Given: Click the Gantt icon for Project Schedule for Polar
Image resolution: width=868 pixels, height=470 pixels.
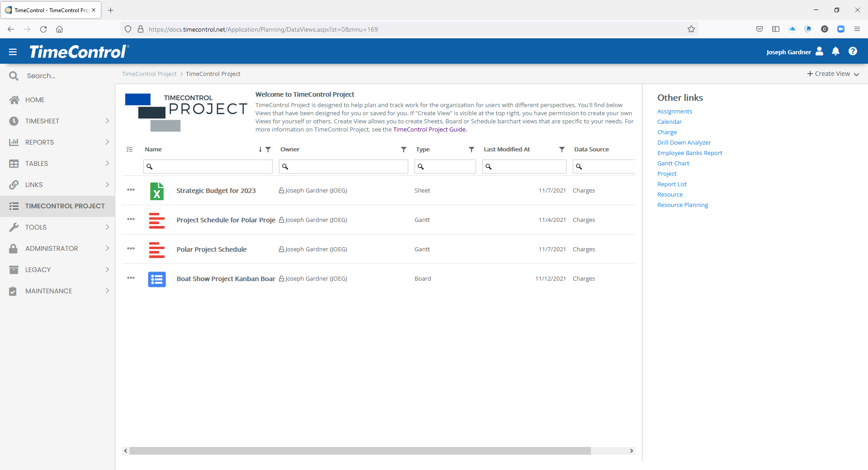Looking at the screenshot, I should [157, 220].
